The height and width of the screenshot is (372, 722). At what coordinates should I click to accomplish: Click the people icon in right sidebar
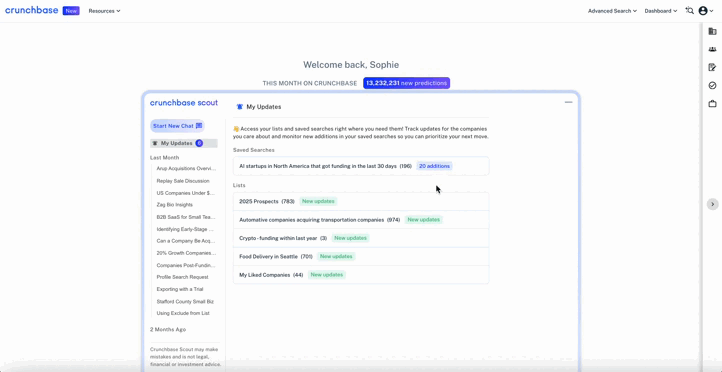click(x=712, y=49)
